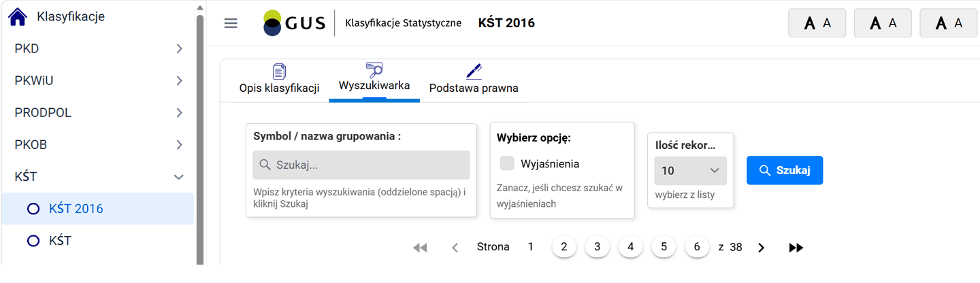980x283 pixels.
Task: Expand the PKWiU chevron
Action: [179, 80]
